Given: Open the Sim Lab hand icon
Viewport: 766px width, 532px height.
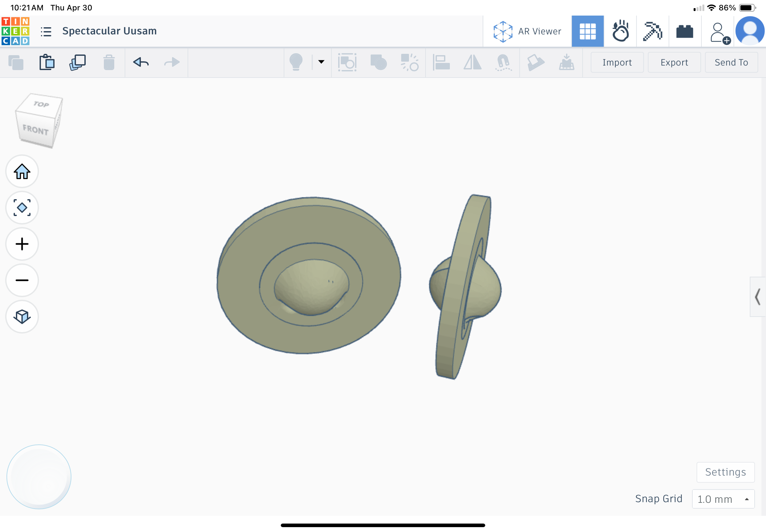Looking at the screenshot, I should (x=620, y=31).
